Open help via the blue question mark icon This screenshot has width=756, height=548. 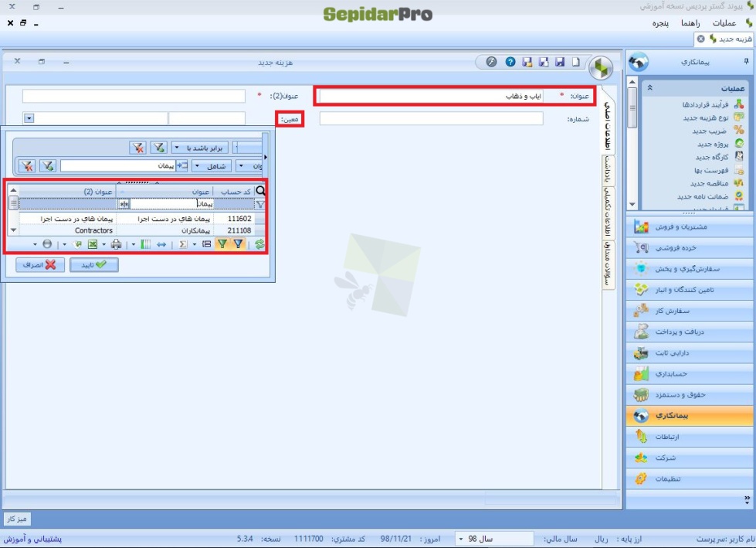pos(510,62)
